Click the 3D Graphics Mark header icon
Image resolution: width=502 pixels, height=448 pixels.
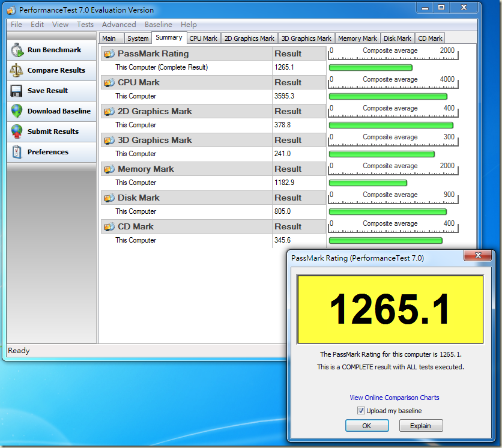[x=109, y=141]
